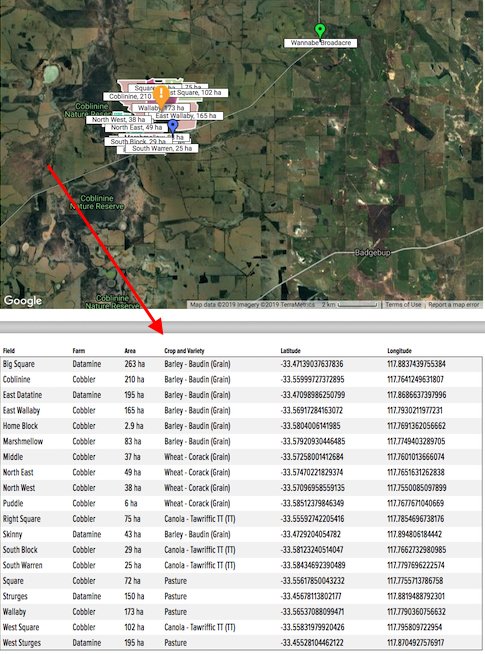The height and width of the screenshot is (654, 485).
Task: Select the Square field name cell
Action: [x=13, y=581]
